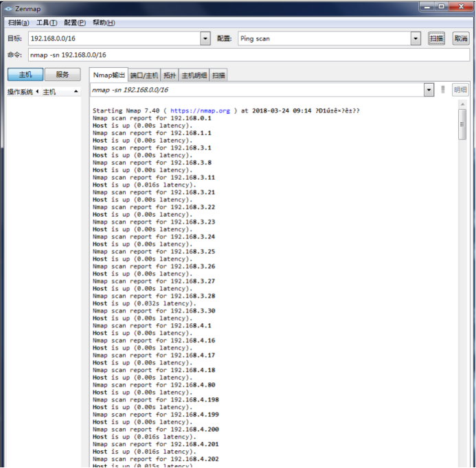Minimize the Zenmap window
This screenshot has width=476, height=468.
[x=427, y=6]
